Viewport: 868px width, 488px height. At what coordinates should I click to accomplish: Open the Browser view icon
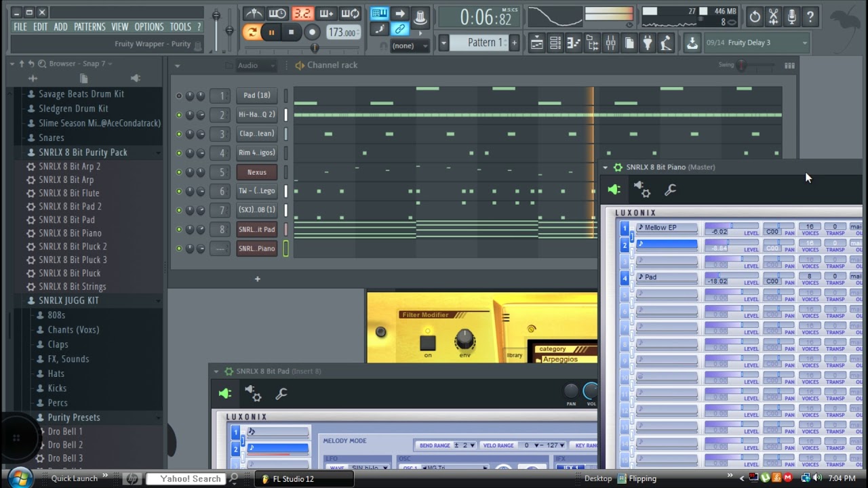tap(592, 43)
